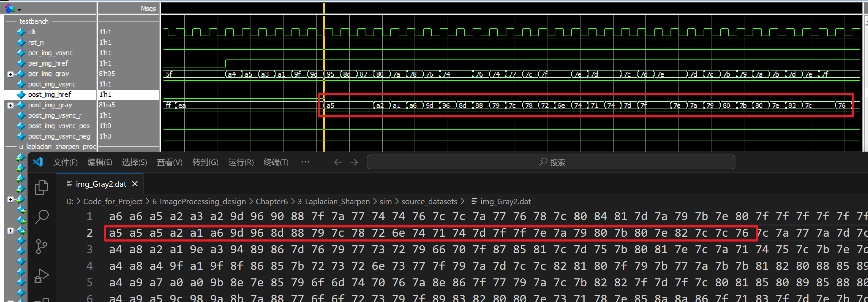This screenshot has width=868, height=302.
Task: Click the go back arrow in the title bar
Action: [338, 162]
